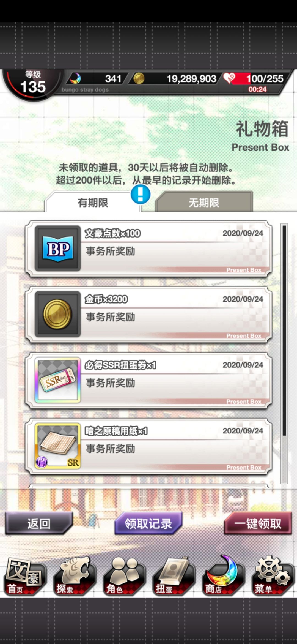297x644 pixels.
Task: Open 领取记录 claim history
Action: coord(148,523)
